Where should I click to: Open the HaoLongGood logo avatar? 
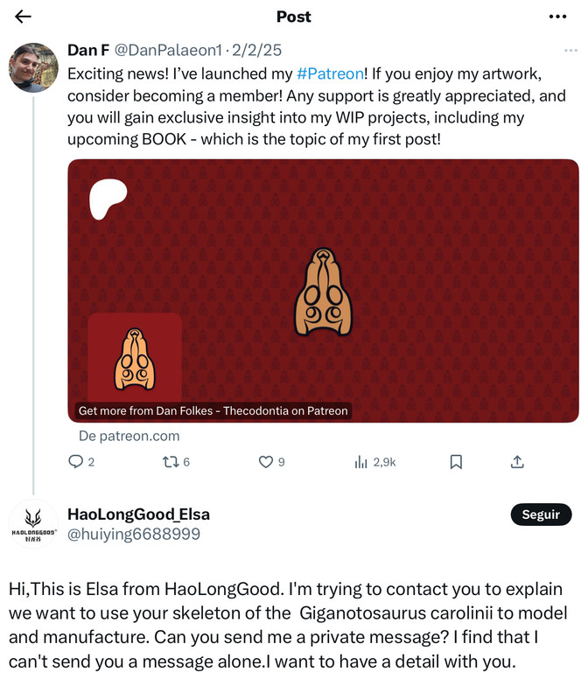tap(33, 523)
